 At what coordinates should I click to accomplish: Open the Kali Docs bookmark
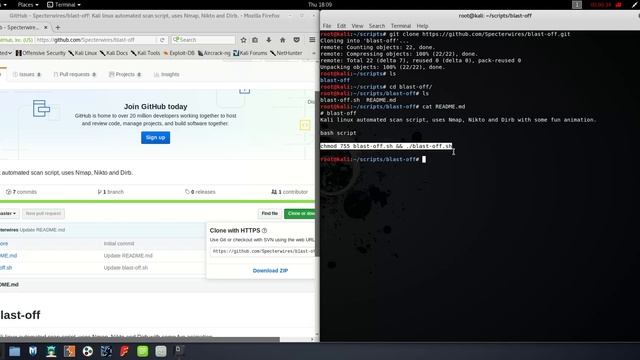[114, 53]
